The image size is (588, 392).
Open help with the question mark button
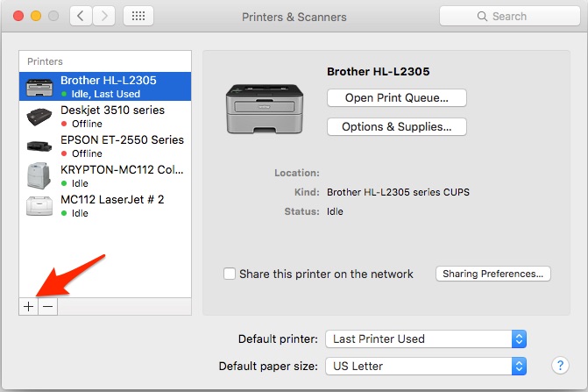[560, 365]
